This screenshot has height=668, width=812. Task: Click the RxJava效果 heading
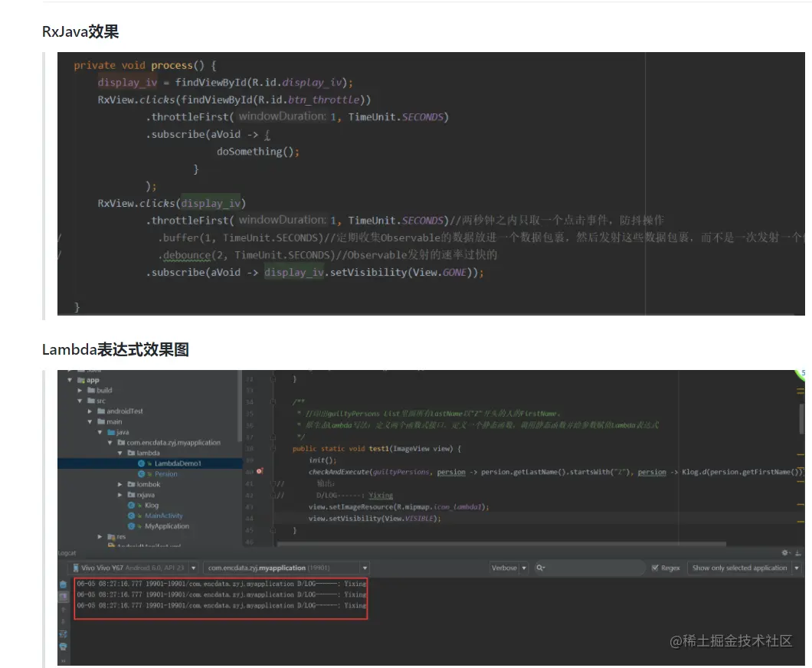[80, 31]
